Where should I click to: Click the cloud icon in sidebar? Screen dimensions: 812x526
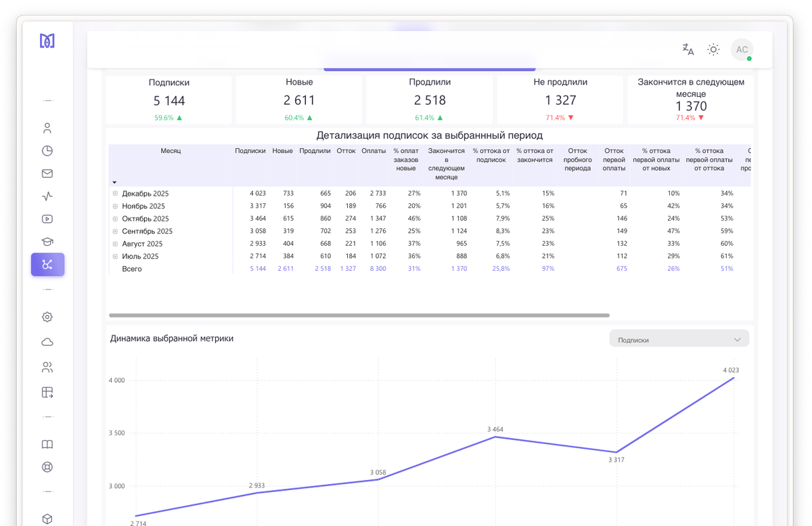coord(47,342)
